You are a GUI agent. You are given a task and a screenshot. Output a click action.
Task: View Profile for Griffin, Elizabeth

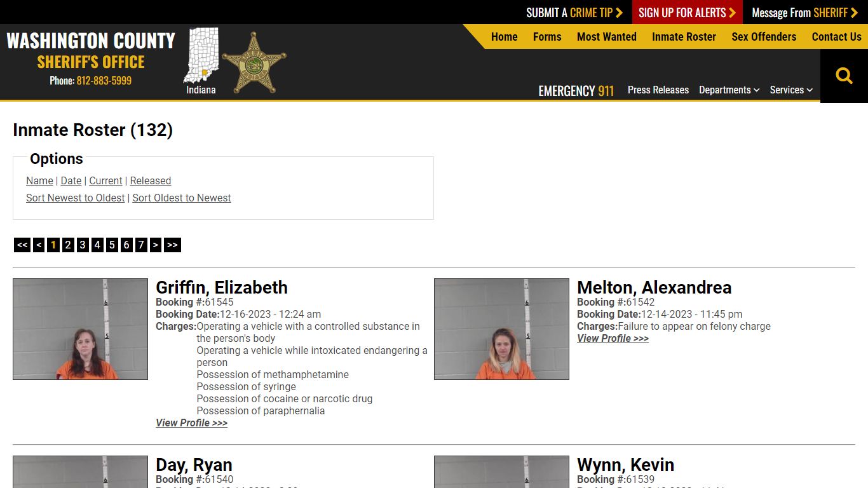point(191,423)
